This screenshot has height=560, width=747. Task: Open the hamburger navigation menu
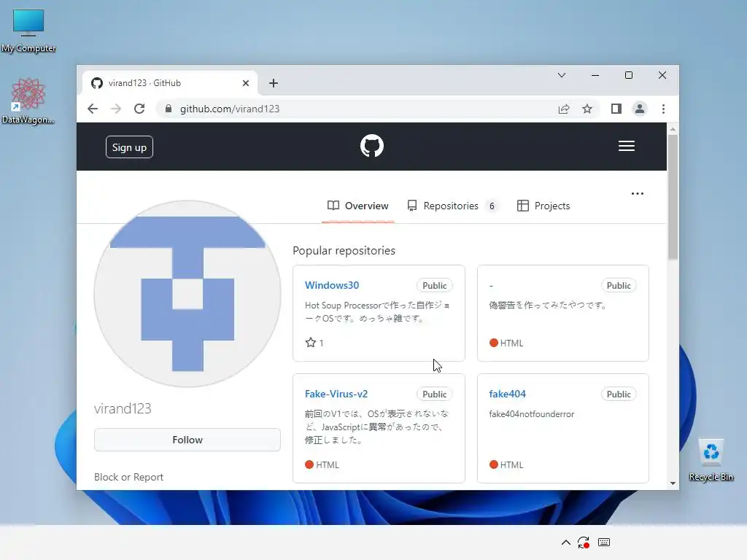(626, 146)
